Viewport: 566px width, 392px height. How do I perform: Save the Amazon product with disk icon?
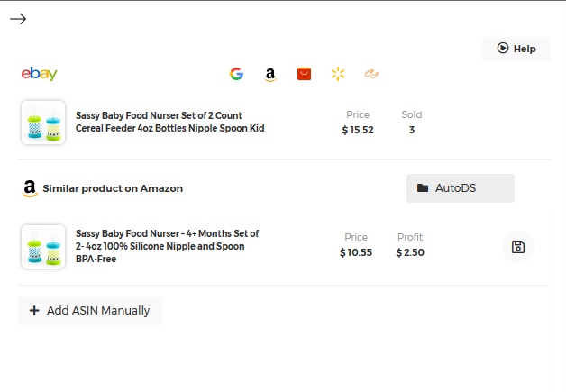pos(518,247)
